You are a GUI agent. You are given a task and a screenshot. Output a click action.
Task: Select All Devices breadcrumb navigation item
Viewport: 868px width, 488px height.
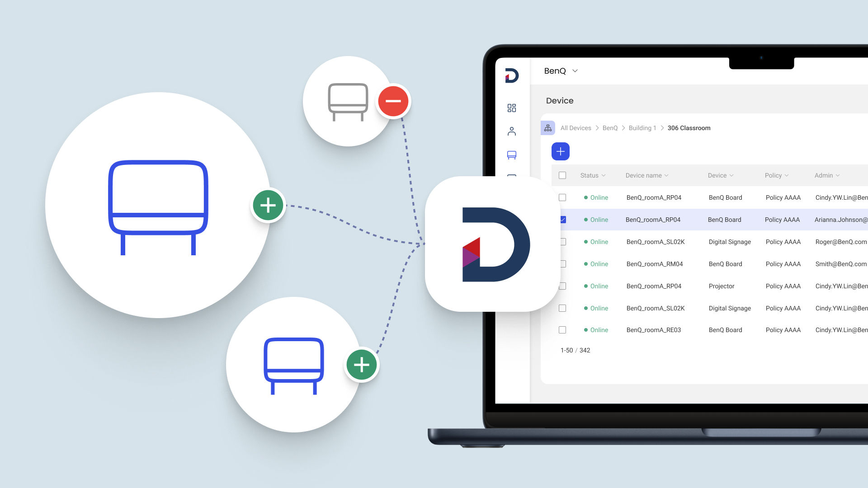pos(576,127)
